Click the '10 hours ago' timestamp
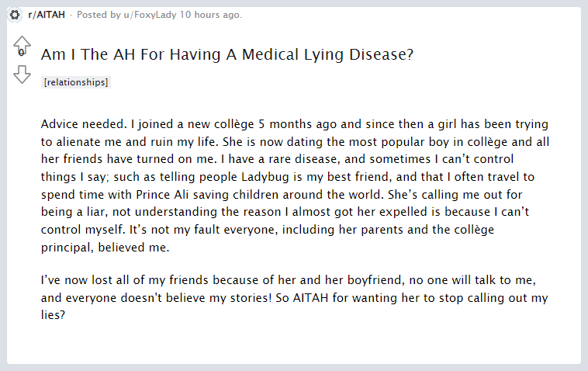Image resolution: width=588 pixels, height=371 pixels. click(x=211, y=15)
